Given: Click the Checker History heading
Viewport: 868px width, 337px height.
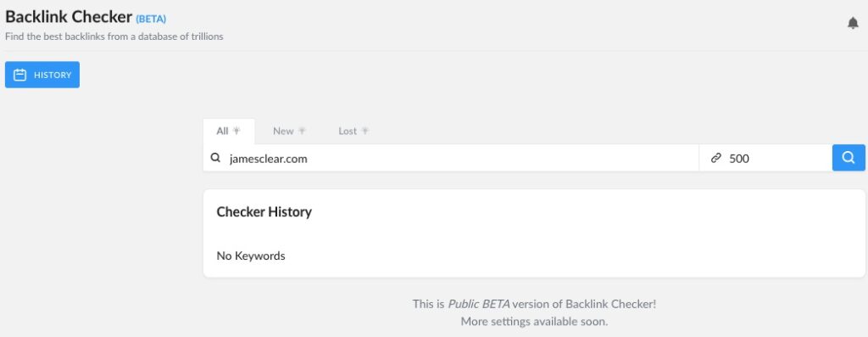Looking at the screenshot, I should coord(264,211).
